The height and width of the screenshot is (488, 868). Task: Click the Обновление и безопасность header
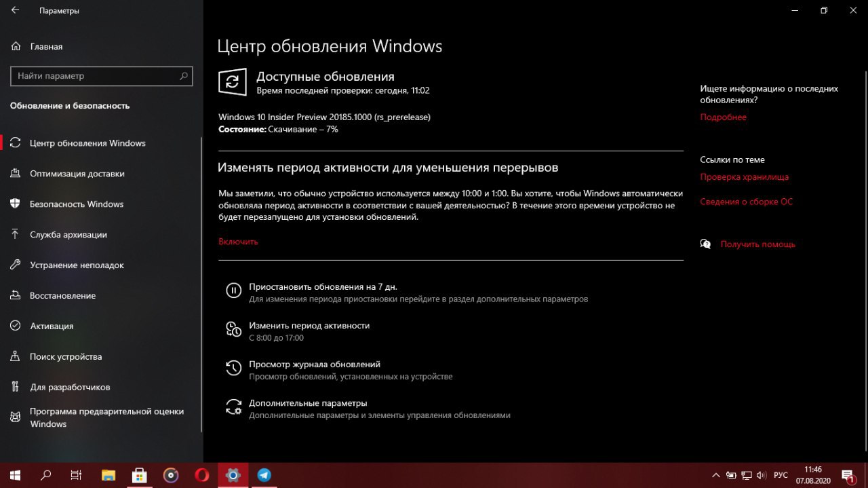pos(70,106)
